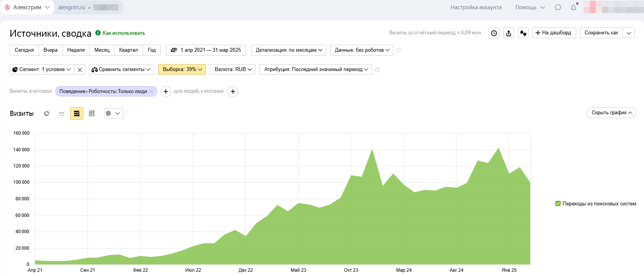
Task: Expand the "Детализация: по месяцам" dropdown
Action: click(288, 50)
